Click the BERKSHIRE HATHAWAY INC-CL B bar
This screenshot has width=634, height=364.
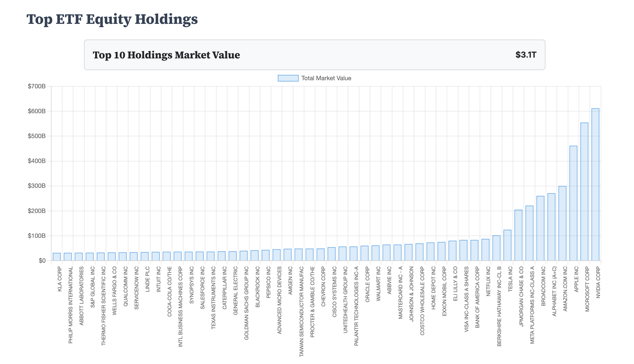pos(496,248)
